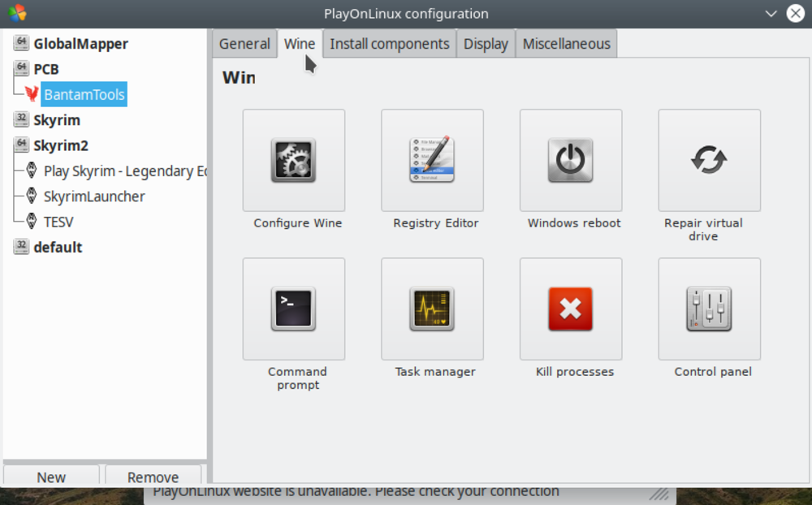The width and height of the screenshot is (812, 505).
Task: Select the Skyrim virtual drive
Action: click(57, 120)
